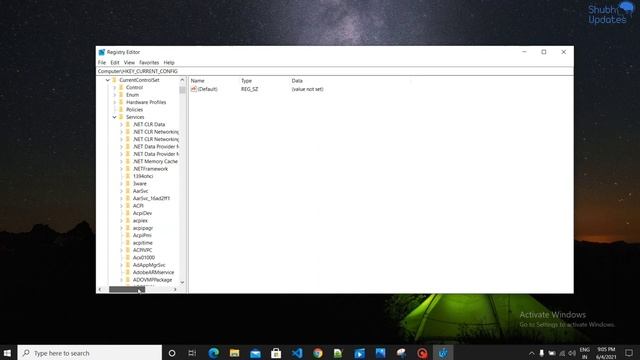Click the registry path address bar
The width and height of the screenshot is (640, 360).
(x=335, y=71)
